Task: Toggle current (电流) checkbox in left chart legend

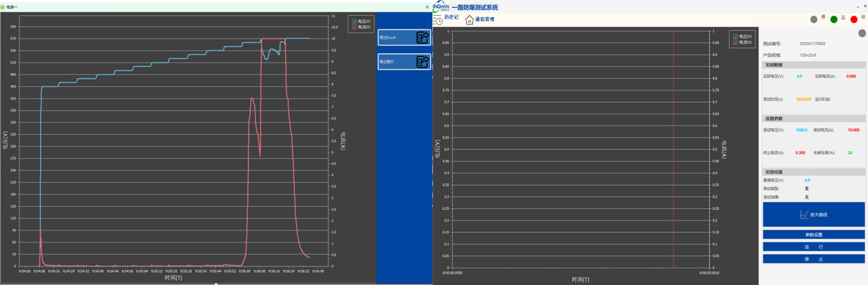Action: coord(354,27)
